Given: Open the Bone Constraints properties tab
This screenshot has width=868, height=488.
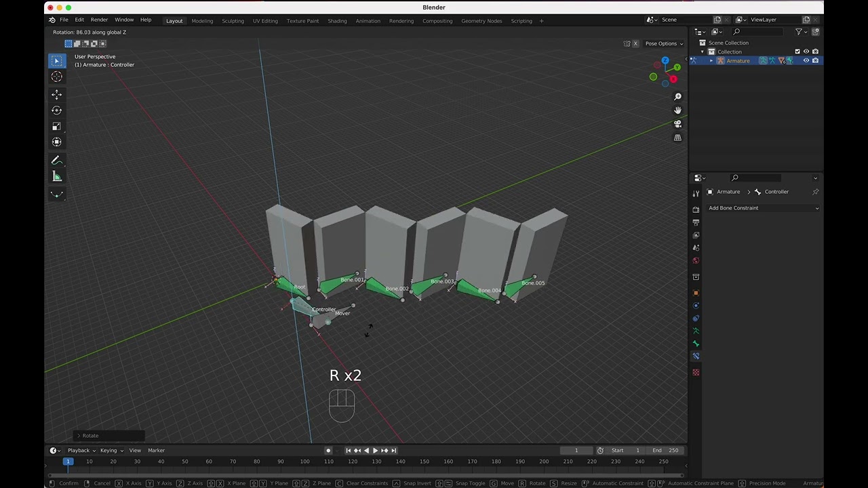Looking at the screenshot, I should click(x=696, y=356).
